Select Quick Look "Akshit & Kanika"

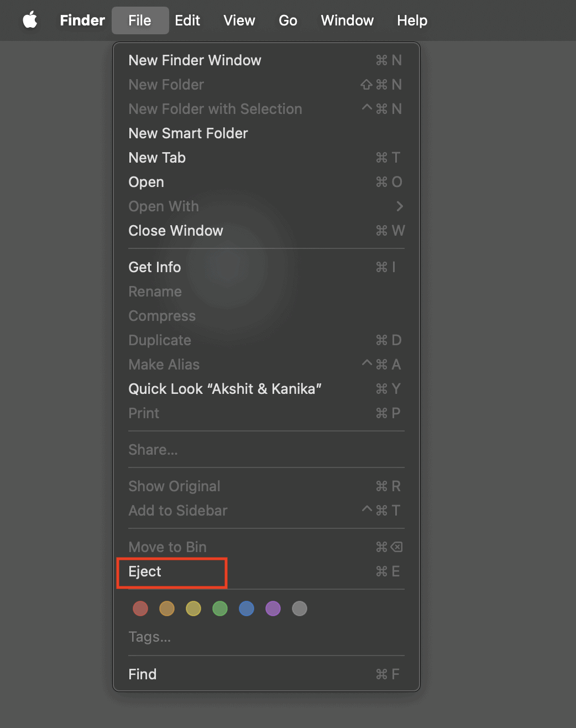coord(225,389)
